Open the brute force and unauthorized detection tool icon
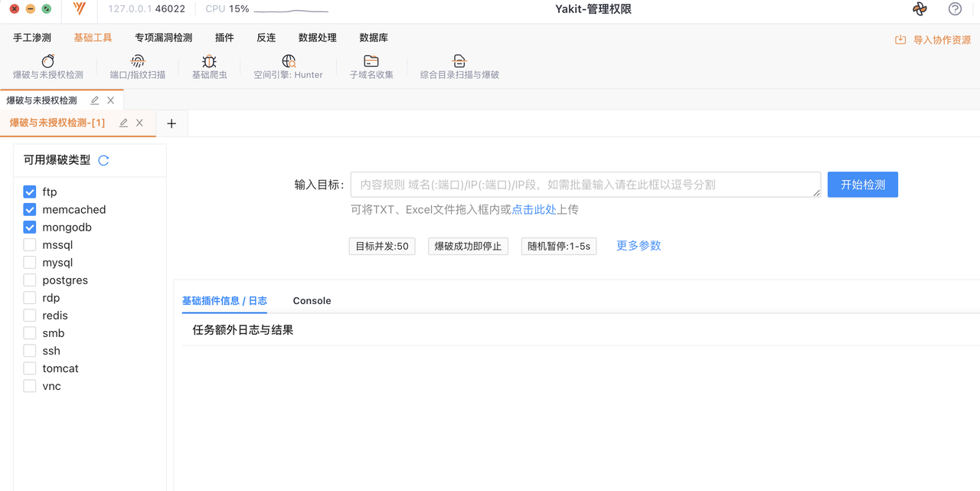This screenshot has width=980, height=491. pos(47,62)
